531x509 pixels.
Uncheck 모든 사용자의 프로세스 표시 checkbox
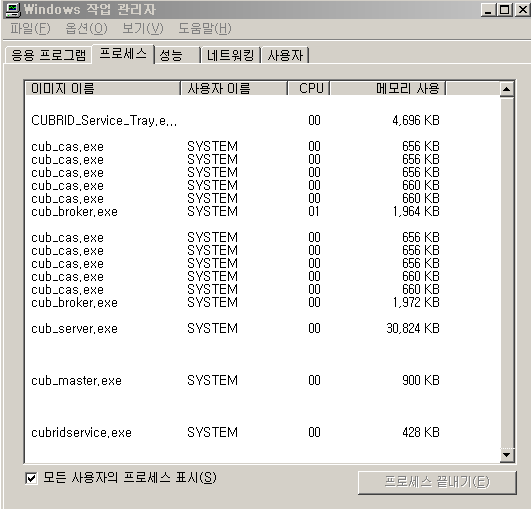tap(31, 478)
